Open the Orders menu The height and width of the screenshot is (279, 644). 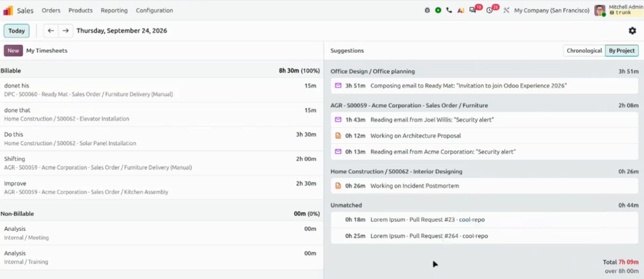point(51,10)
